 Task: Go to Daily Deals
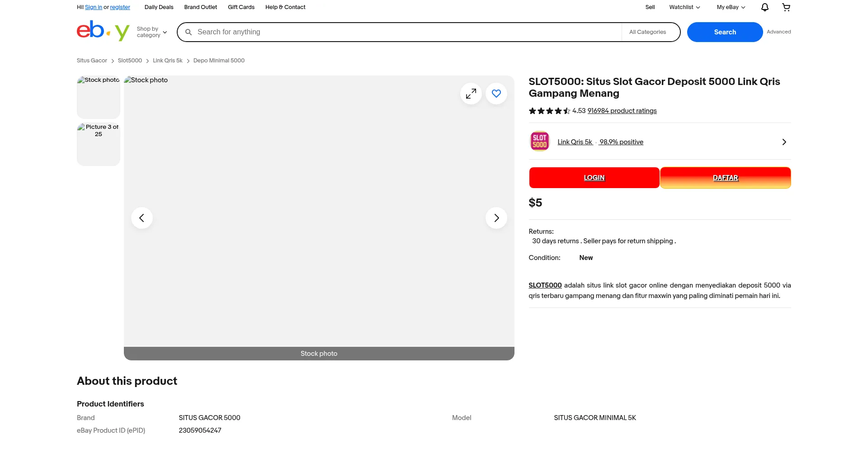(159, 7)
